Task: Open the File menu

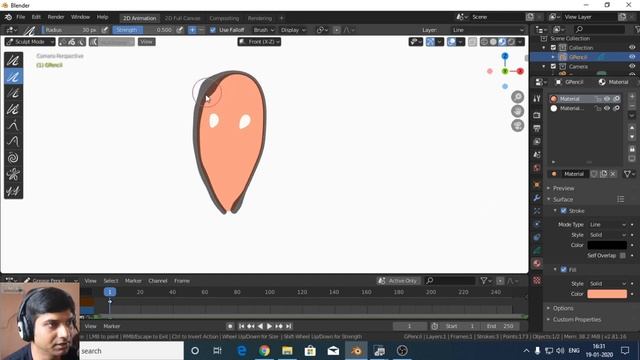Action: click(x=20, y=17)
